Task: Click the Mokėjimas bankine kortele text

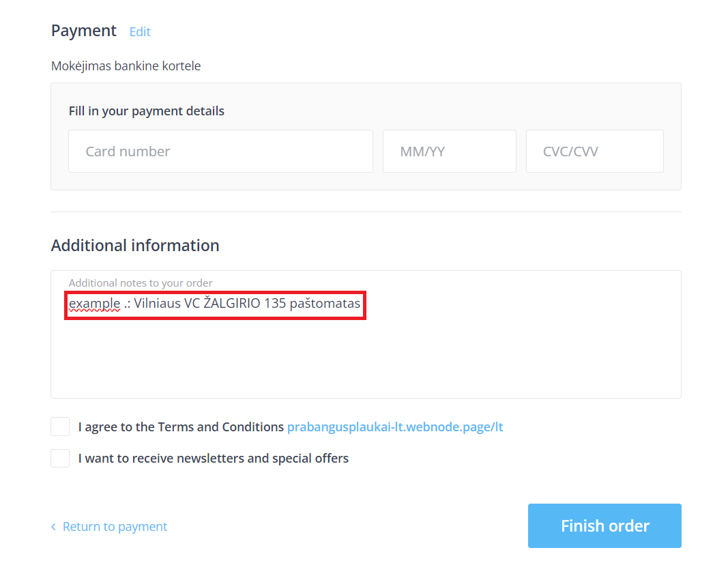Action: 126,66
